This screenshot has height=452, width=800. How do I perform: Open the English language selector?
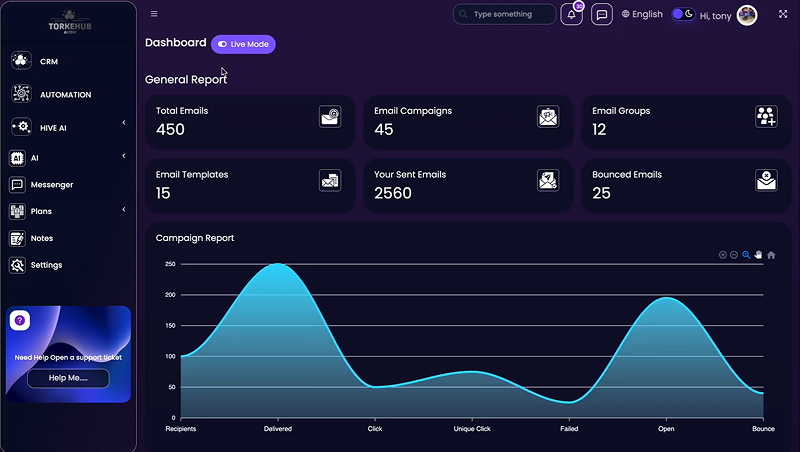tap(642, 15)
